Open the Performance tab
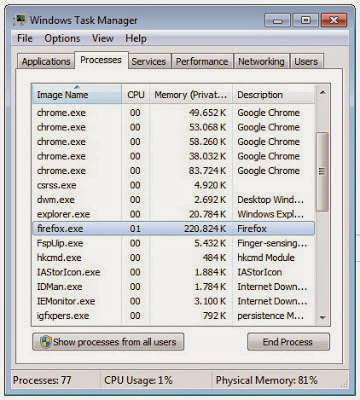This screenshot has height=400, width=360. 202,61
